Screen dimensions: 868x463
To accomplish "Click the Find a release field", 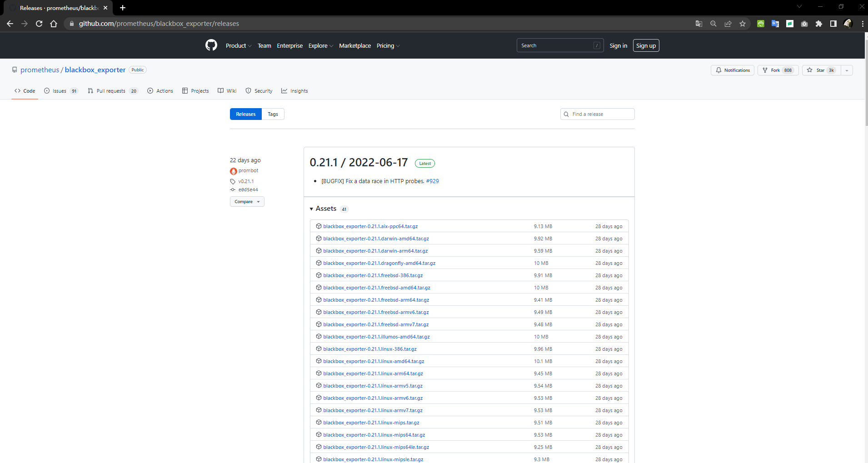I will coord(597,114).
